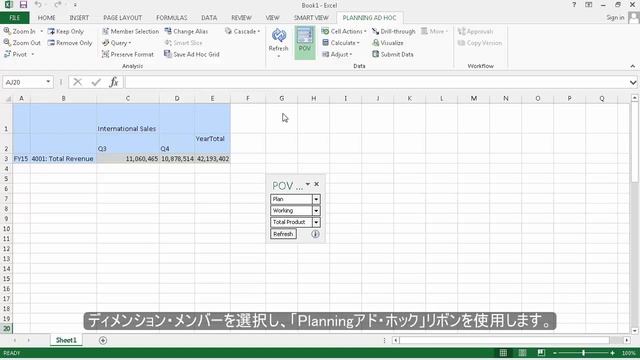Click Keep Only in the ribbon

[65, 31]
